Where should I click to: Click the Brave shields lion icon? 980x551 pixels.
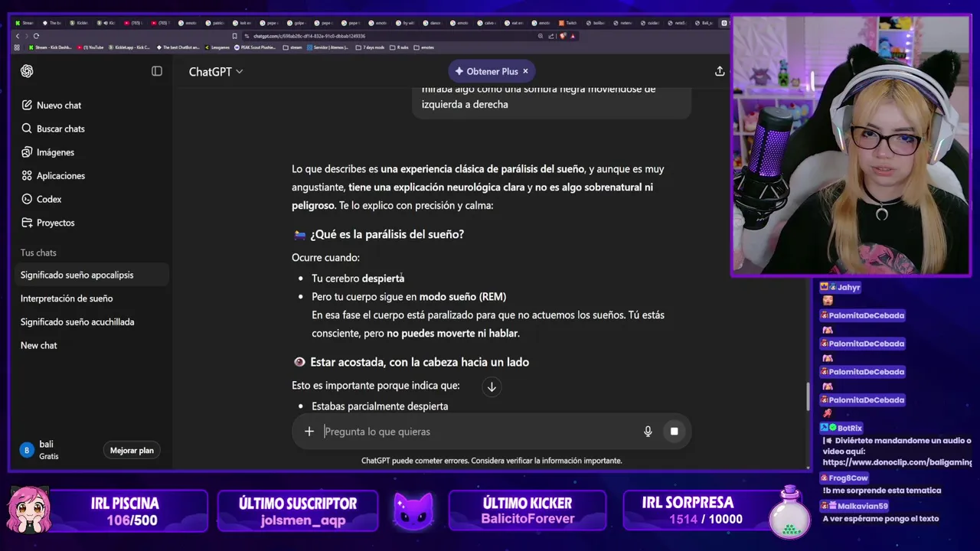563,36
